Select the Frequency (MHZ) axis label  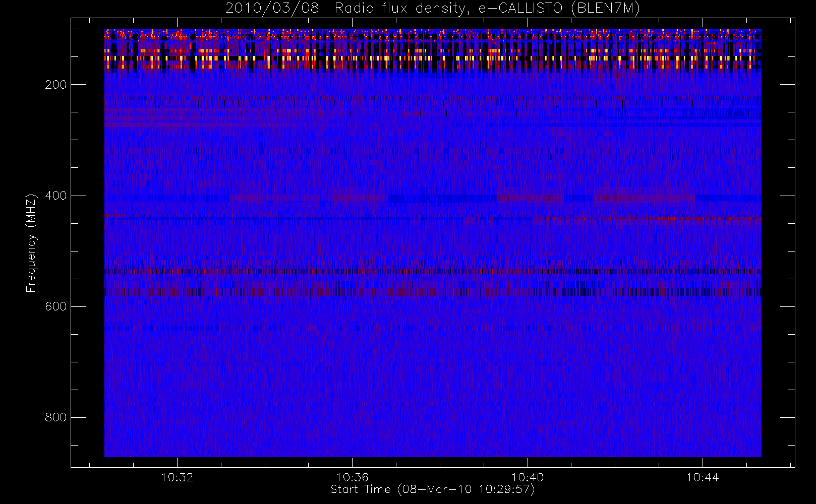31,243
